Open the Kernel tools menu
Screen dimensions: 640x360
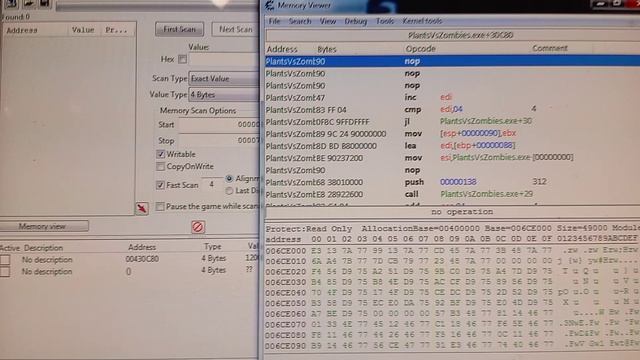(422, 21)
